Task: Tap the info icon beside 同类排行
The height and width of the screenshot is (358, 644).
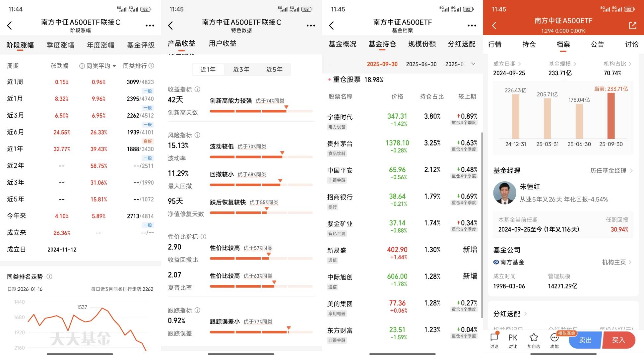Action: click(152, 66)
